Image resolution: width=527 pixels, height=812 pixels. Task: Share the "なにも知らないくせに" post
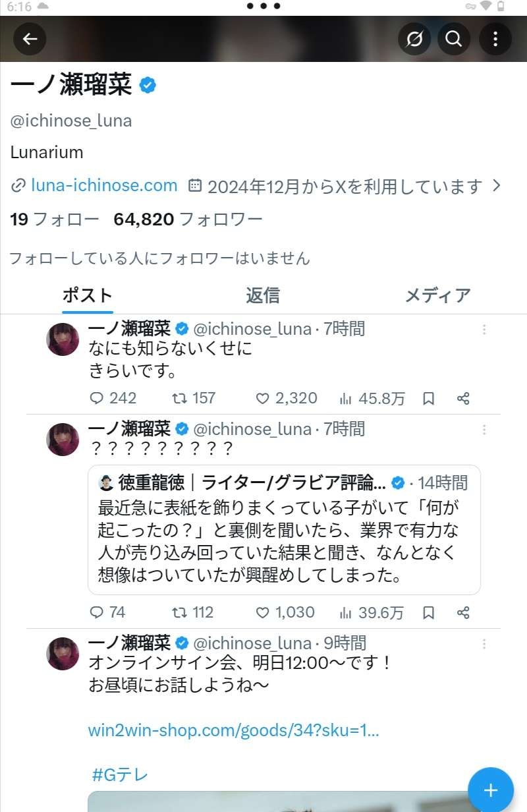click(463, 398)
